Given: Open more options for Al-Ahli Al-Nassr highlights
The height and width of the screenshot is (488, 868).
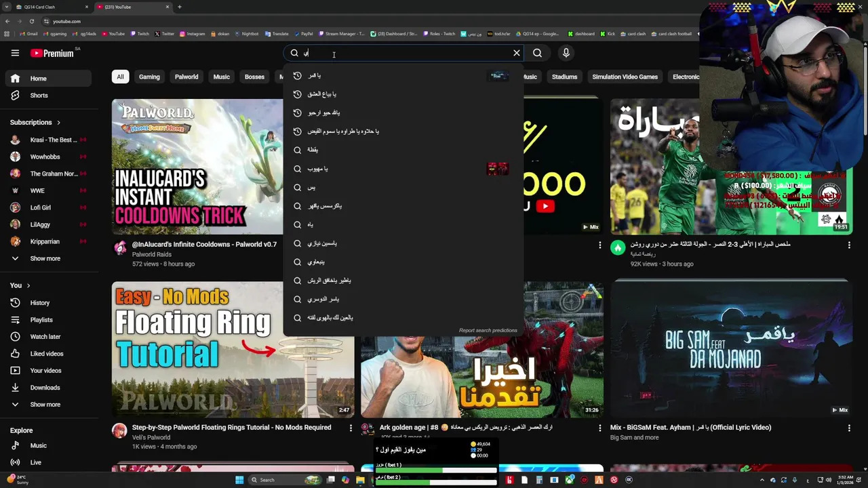Looking at the screenshot, I should click(x=849, y=245).
